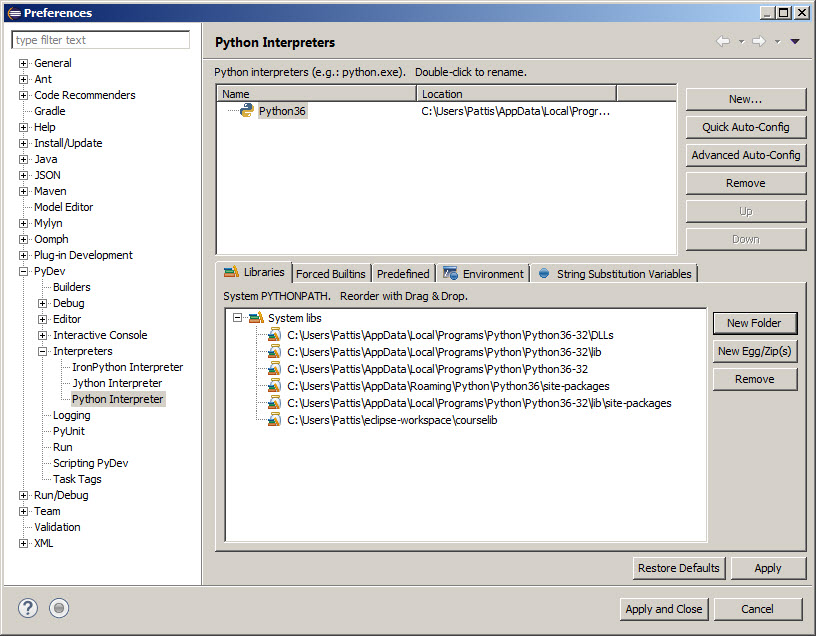Click the round preferences recording icon

59,608
